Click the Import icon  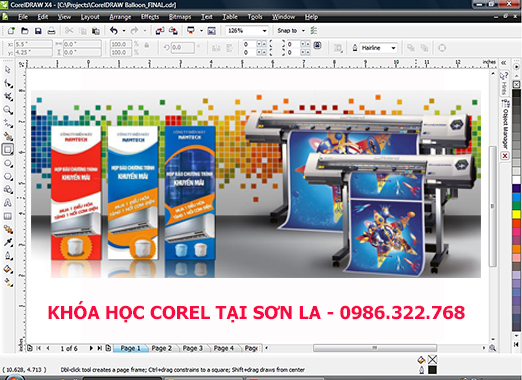160,31
